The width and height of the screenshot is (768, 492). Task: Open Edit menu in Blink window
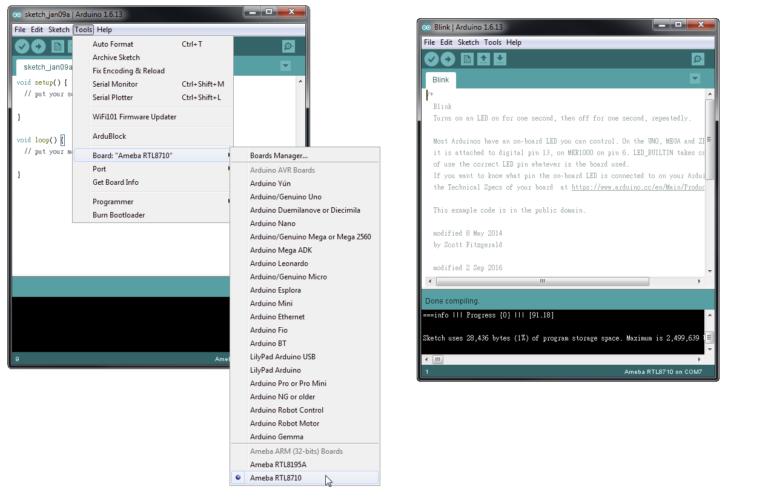tap(446, 42)
